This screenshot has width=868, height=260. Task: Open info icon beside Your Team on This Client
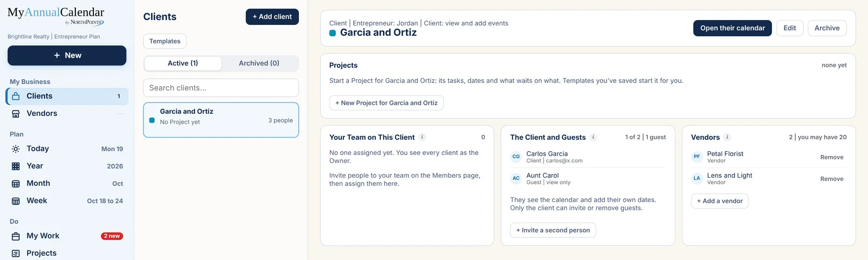pos(423,138)
